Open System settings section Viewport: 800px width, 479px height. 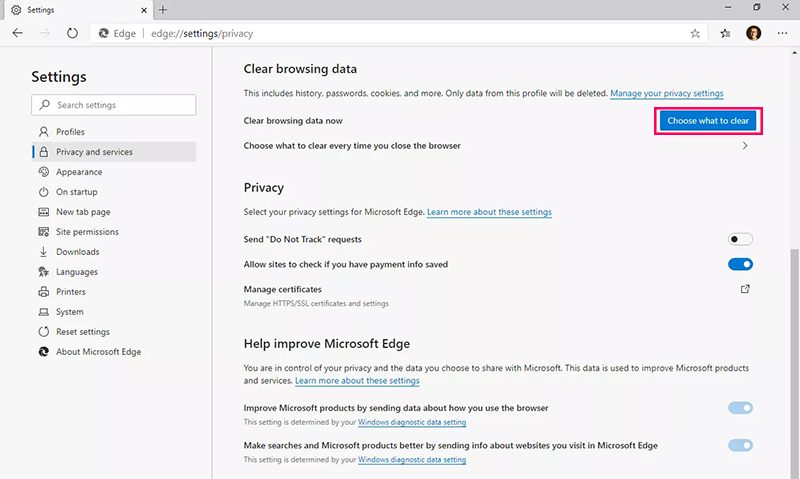[x=114, y=312]
